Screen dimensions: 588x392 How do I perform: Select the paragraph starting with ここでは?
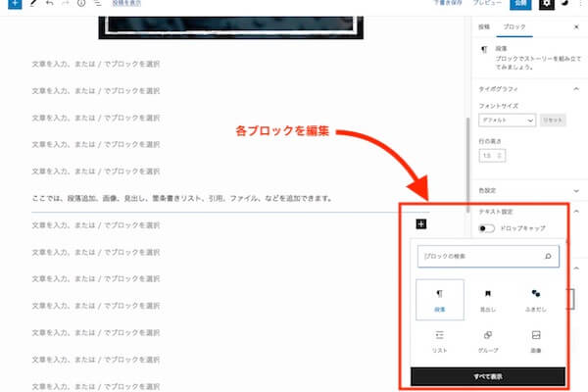pos(182,198)
